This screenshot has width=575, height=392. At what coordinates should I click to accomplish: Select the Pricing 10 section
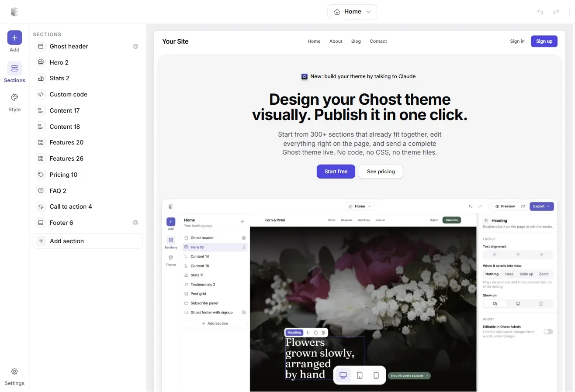88,175
